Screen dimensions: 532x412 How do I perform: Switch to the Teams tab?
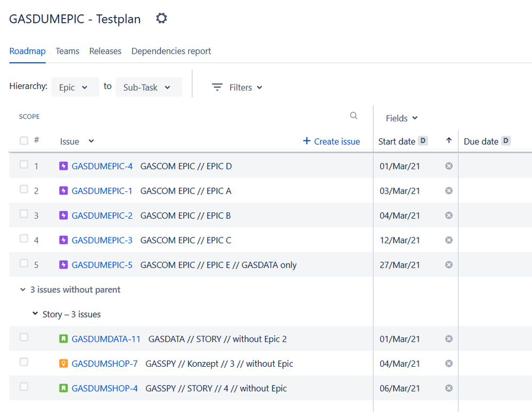coord(67,51)
